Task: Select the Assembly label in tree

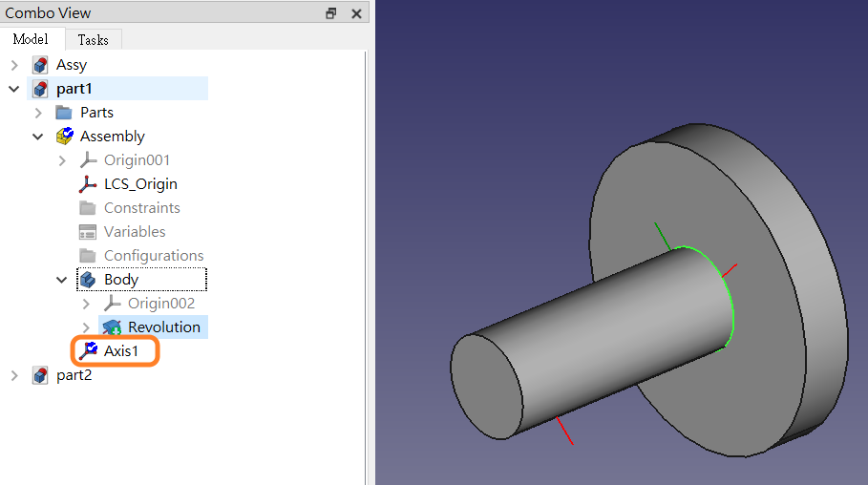Action: (x=113, y=137)
